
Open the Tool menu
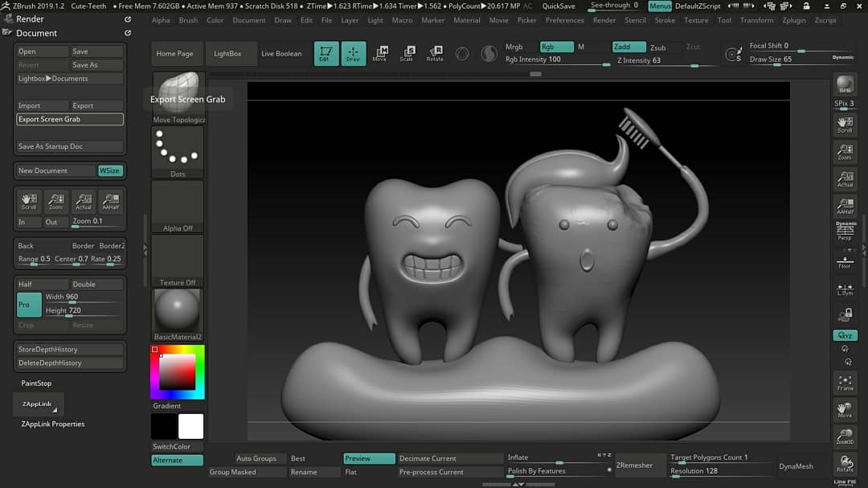coord(724,20)
